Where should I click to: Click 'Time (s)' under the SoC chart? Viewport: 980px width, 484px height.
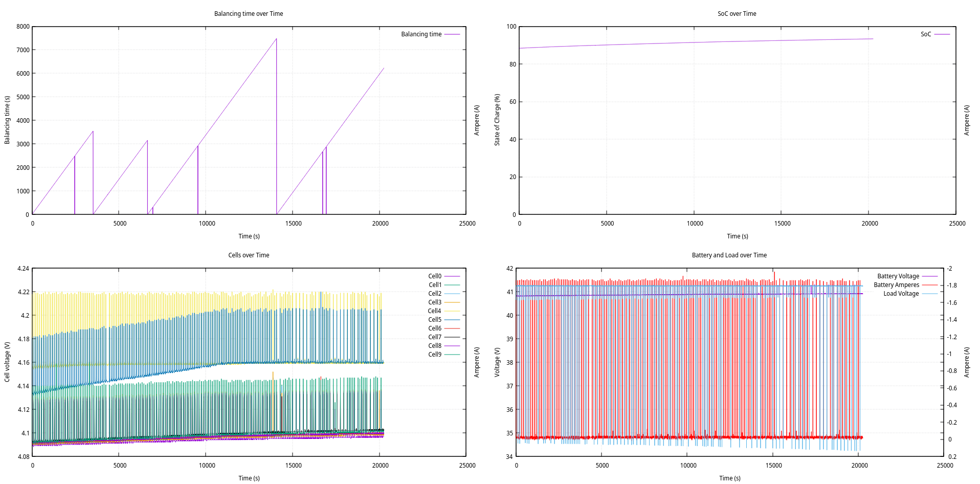point(738,236)
